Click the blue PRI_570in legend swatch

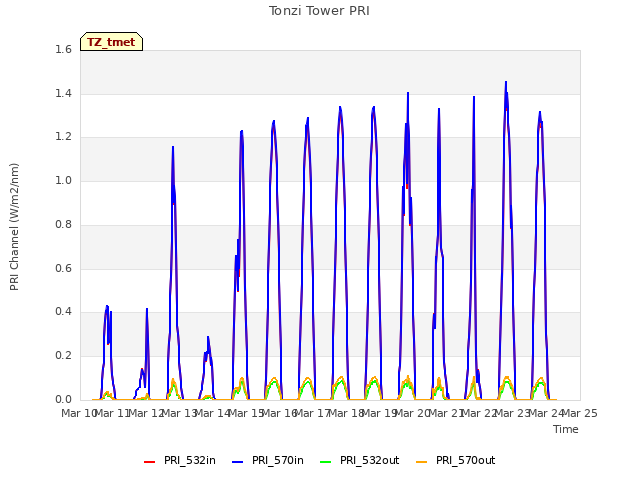tap(238, 462)
